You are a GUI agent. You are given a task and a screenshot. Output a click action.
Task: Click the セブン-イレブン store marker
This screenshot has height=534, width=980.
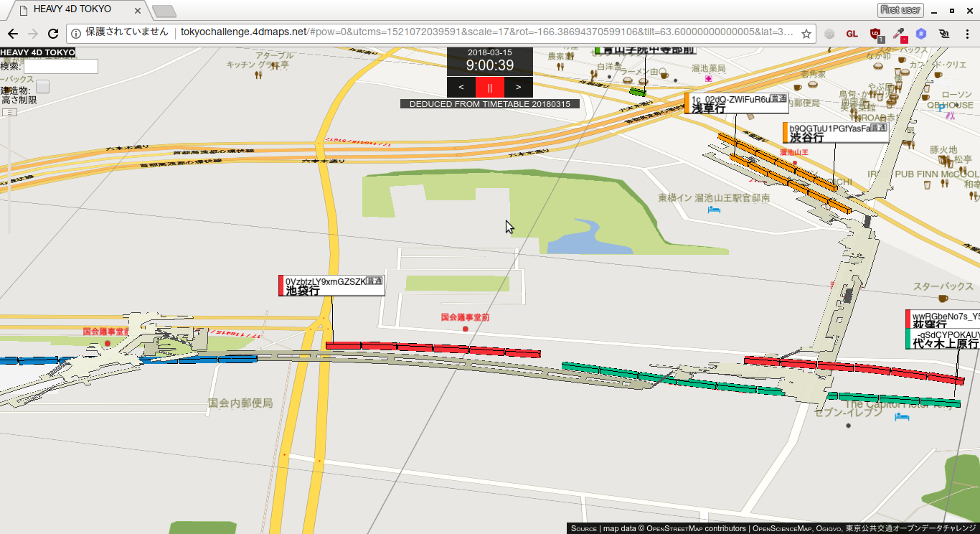pos(848,426)
